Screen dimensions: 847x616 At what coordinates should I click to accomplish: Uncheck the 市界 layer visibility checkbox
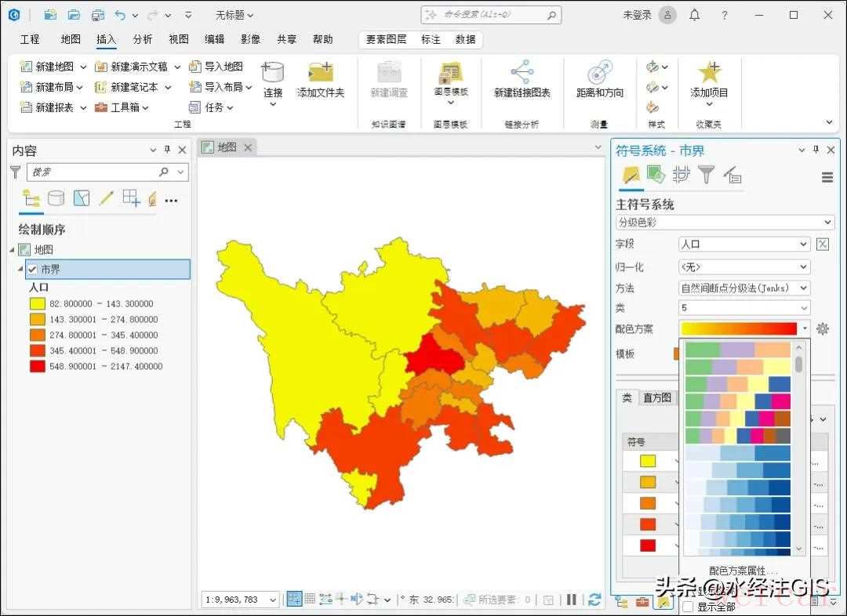(32, 270)
